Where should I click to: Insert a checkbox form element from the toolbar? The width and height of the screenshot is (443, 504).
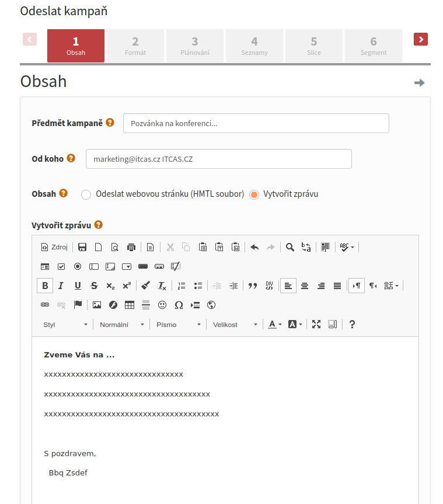[61, 266]
